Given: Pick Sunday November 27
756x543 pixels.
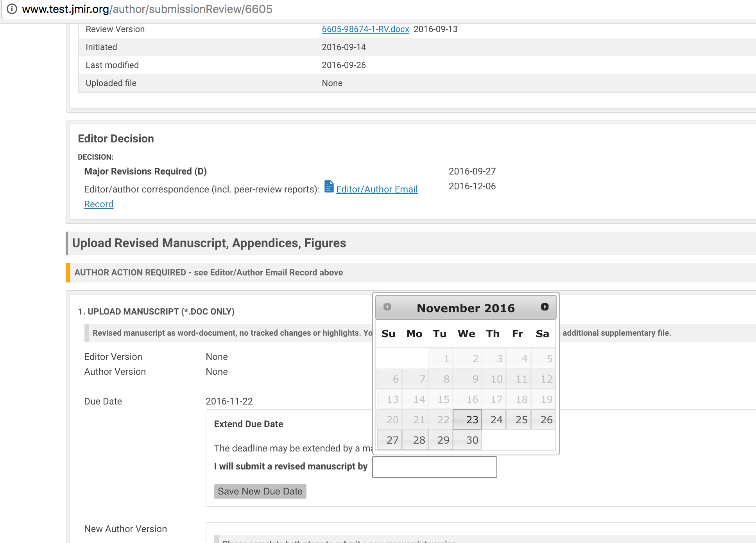Looking at the screenshot, I should coord(389,440).
